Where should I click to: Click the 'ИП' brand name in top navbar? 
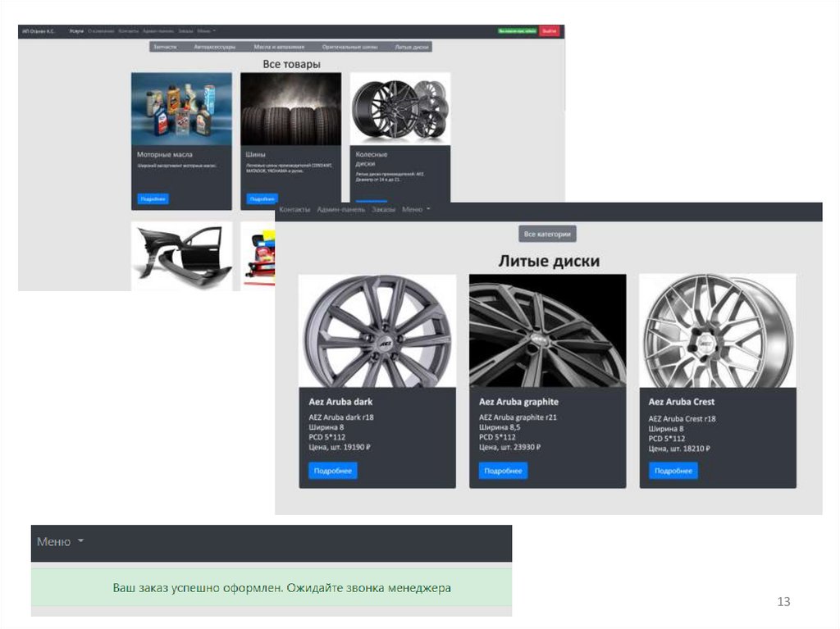[x=38, y=31]
